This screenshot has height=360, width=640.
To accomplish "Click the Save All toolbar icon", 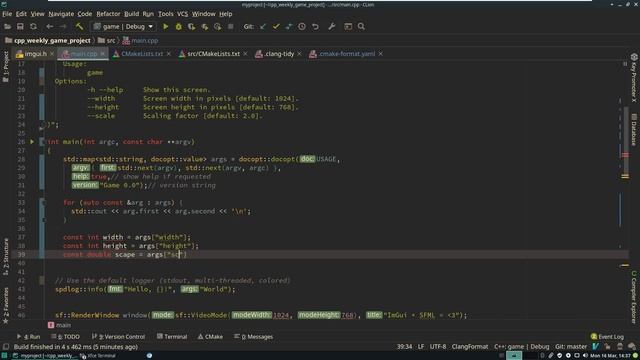I will click(20, 27).
